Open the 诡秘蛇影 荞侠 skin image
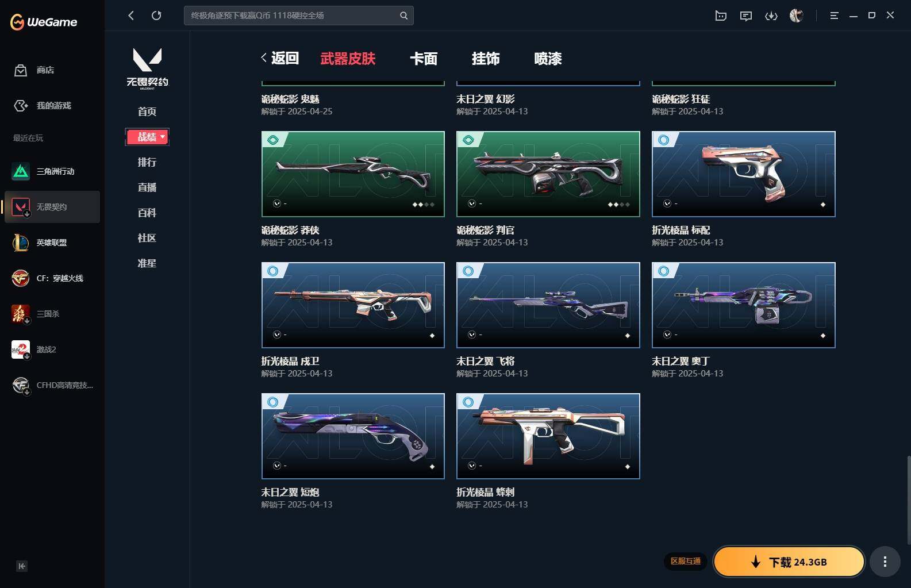Viewport: 911px width, 588px height. 353,174
